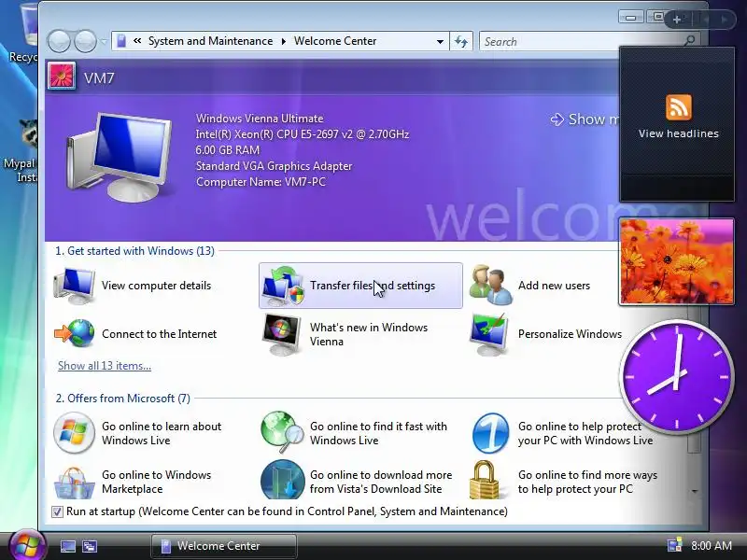Screen dimensions: 747x560
Task: Click the Back navigation button
Action: [59, 41]
